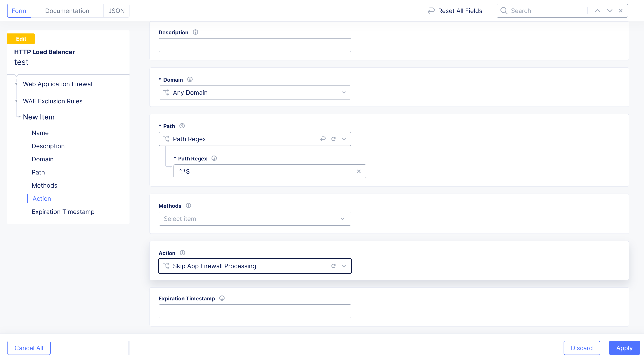644x357 pixels.
Task: Focus the Description text field
Action: click(254, 45)
